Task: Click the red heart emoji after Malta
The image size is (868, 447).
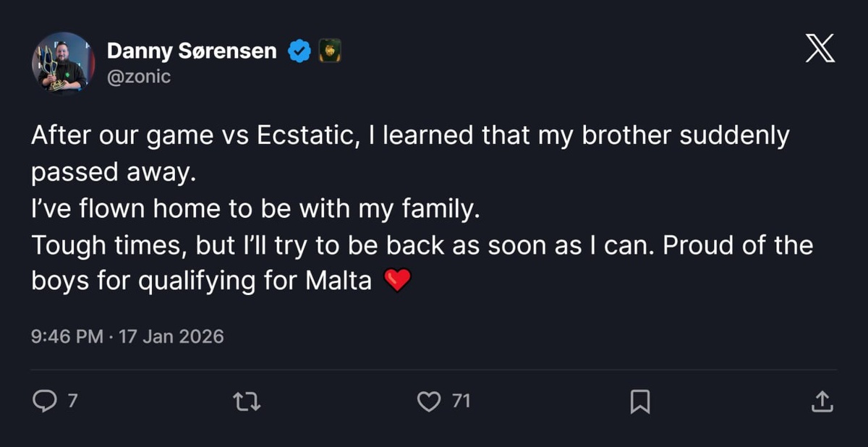Action: click(x=396, y=280)
